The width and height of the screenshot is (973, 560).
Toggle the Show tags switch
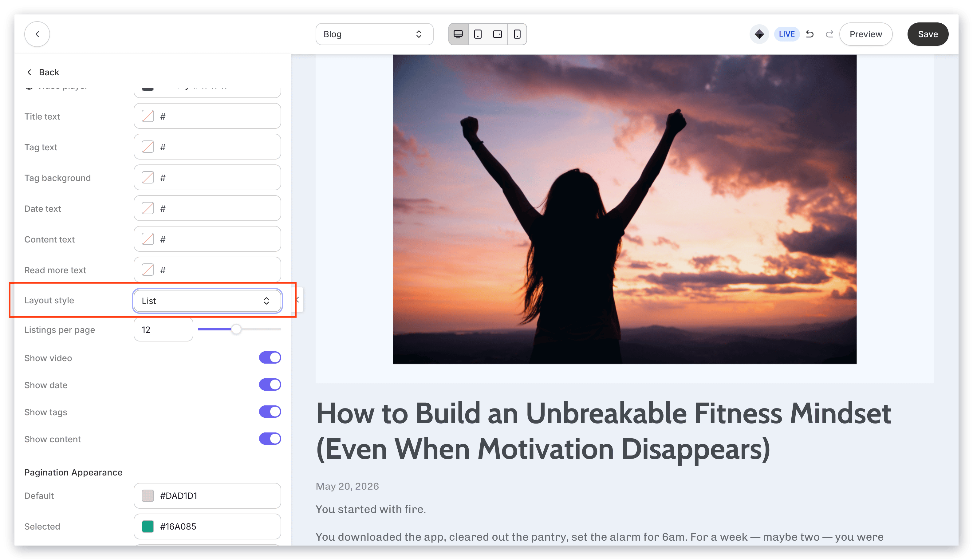270,412
